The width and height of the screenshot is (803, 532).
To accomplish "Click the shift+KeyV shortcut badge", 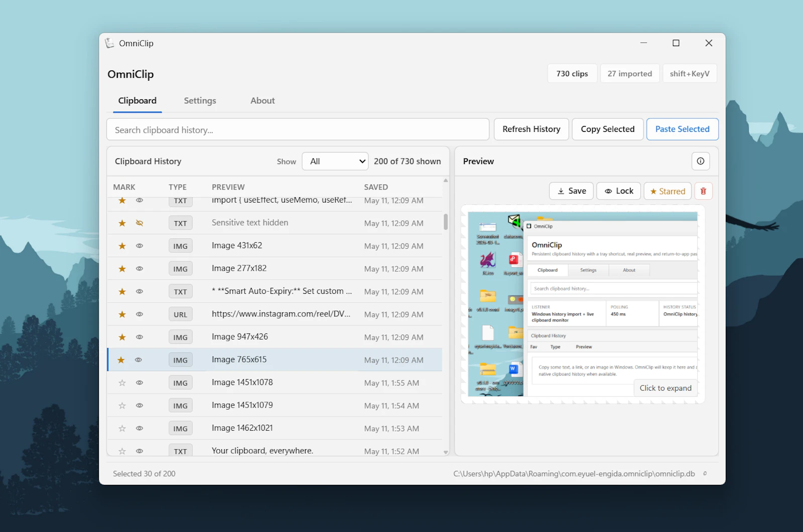I will point(690,74).
